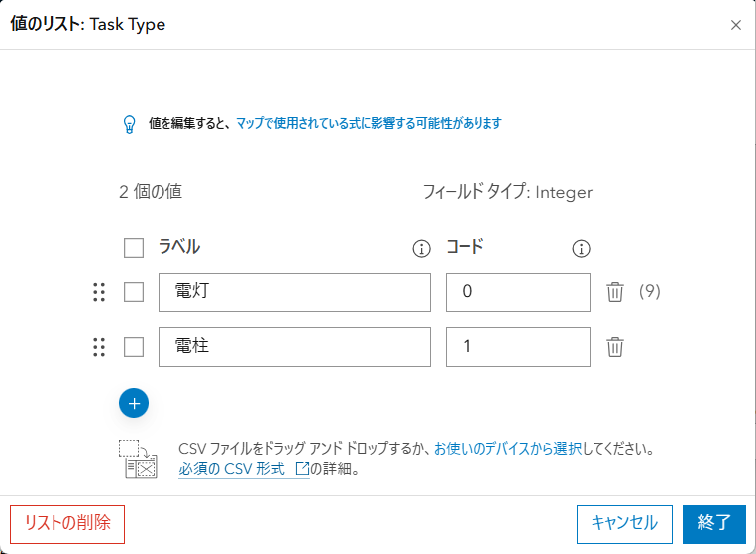756x554 pixels.
Task: Toggle the select-all checkbox beside ラベル
Action: (134, 248)
